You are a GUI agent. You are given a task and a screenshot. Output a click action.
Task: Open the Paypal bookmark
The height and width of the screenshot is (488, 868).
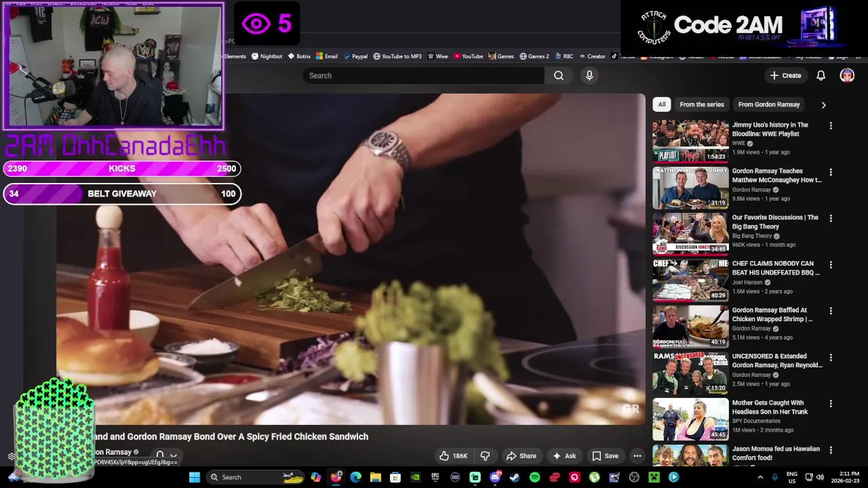tap(355, 56)
